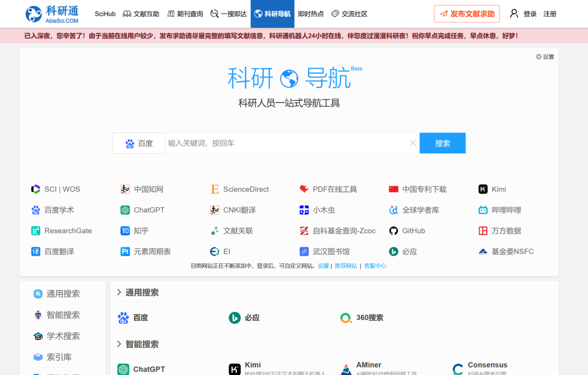Screen dimensions: 588x375
Task: Open Kimi under 智能搜索 section
Action: [x=277, y=368]
